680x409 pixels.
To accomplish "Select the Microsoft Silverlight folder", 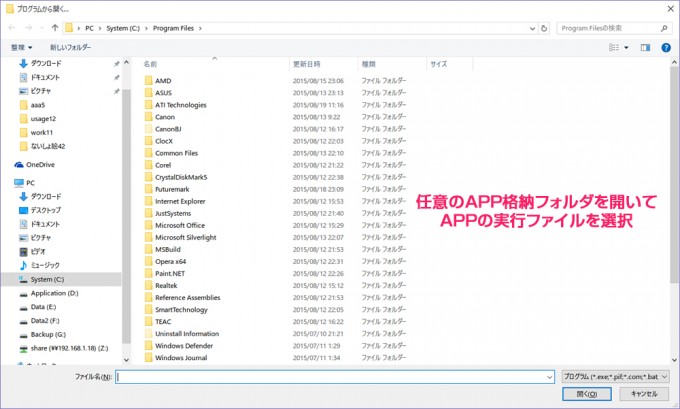I will pos(186,237).
